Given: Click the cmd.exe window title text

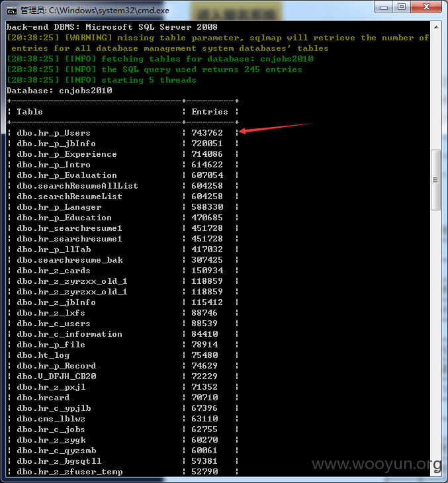Looking at the screenshot, I should pos(95,11).
